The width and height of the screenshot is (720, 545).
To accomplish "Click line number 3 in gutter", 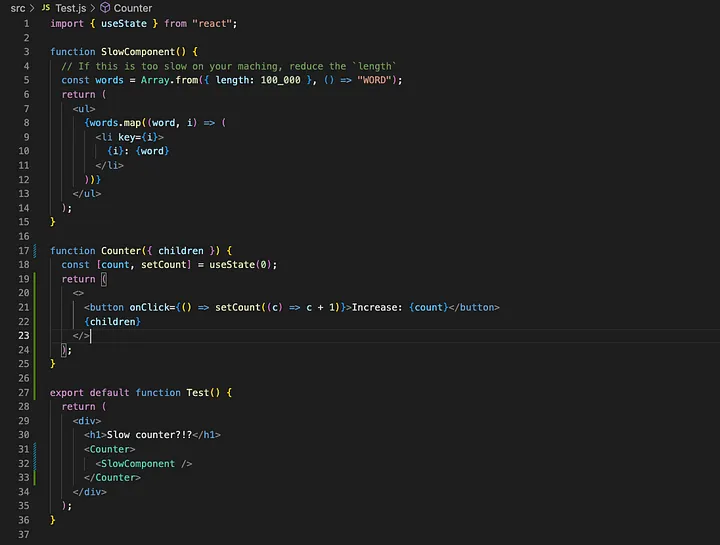I will pos(26,52).
